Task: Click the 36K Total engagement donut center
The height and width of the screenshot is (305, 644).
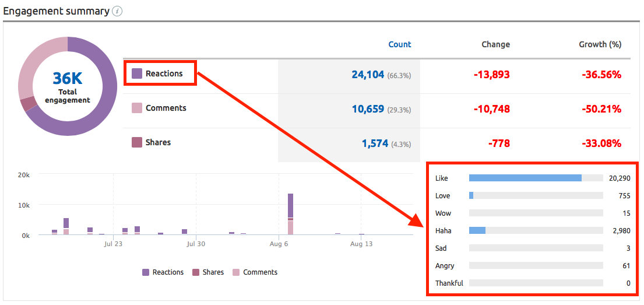Action: pos(68,87)
